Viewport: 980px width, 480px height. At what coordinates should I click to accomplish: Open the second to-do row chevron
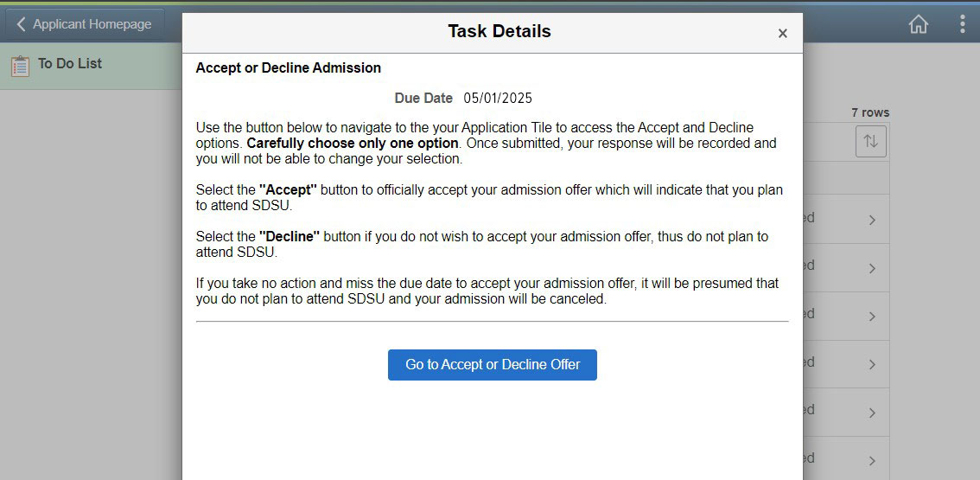(x=872, y=268)
